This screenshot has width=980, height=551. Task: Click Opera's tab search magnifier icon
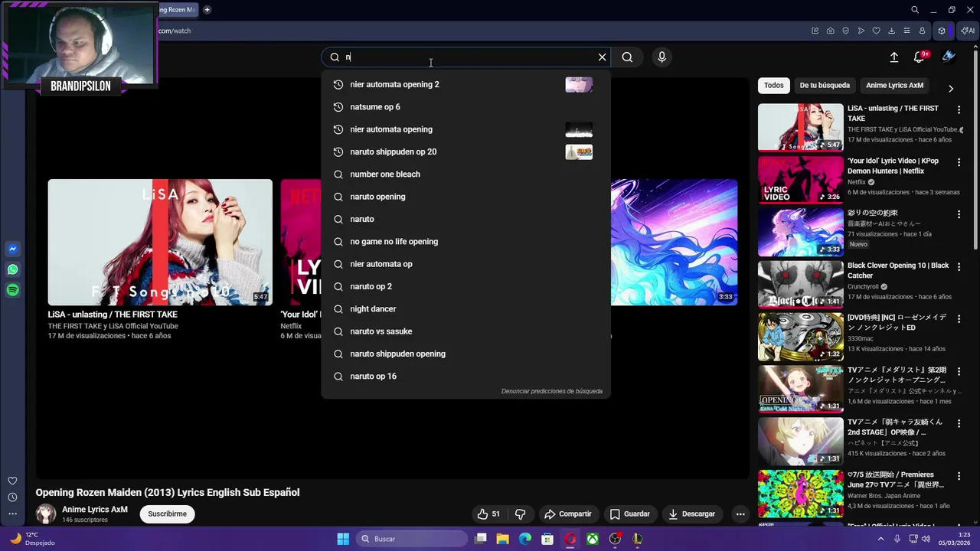[x=915, y=10]
